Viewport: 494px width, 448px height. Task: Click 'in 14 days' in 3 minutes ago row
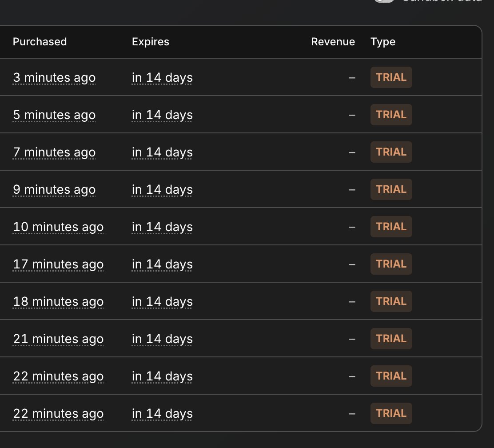[162, 78]
